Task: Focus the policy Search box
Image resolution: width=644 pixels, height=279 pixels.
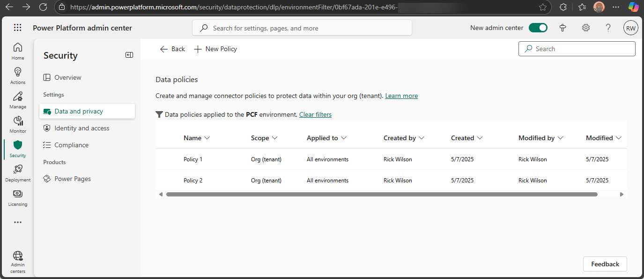Action: [x=577, y=49]
